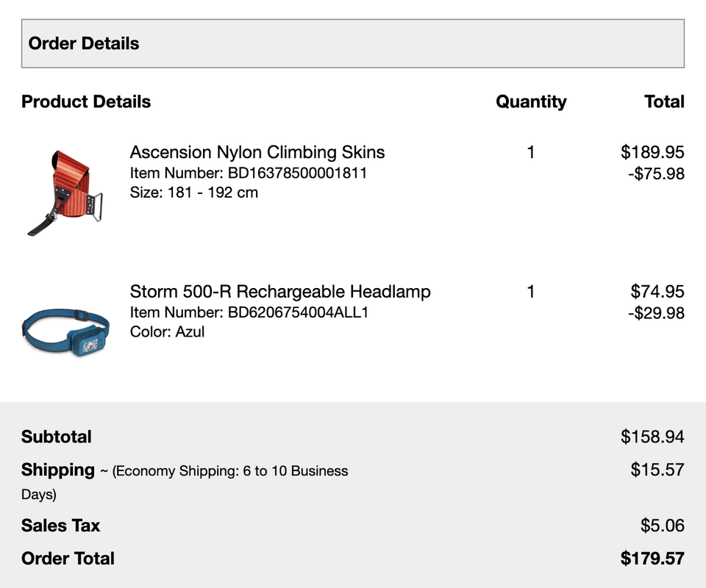Click the Order Details header bar

point(353,43)
